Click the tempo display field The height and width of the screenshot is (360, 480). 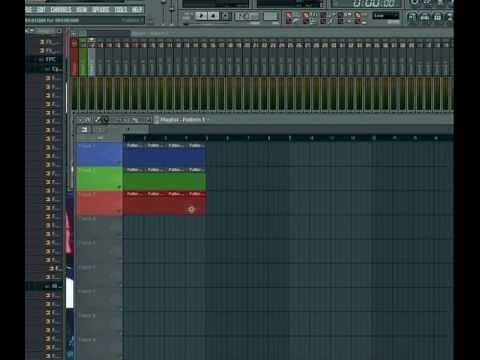(x=247, y=16)
